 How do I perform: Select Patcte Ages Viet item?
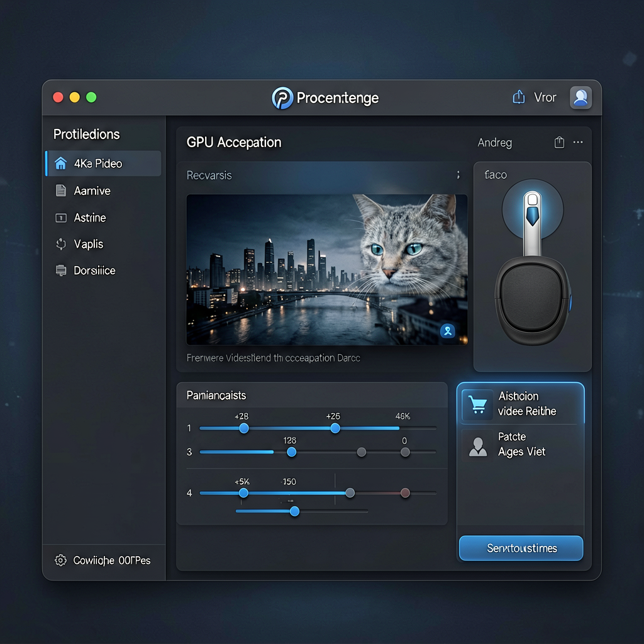pyautogui.click(x=521, y=445)
